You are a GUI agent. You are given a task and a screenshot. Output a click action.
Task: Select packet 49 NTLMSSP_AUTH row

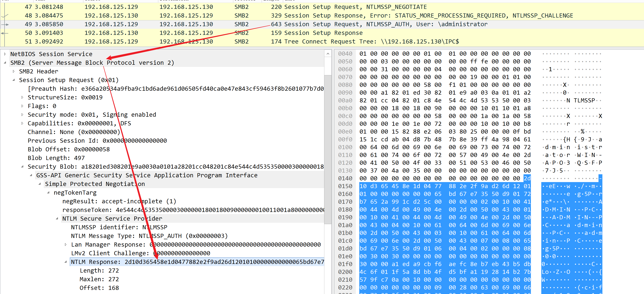(x=322, y=24)
